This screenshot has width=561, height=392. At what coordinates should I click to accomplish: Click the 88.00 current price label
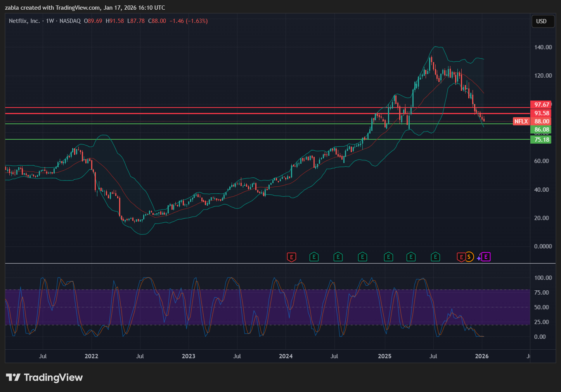coord(542,121)
